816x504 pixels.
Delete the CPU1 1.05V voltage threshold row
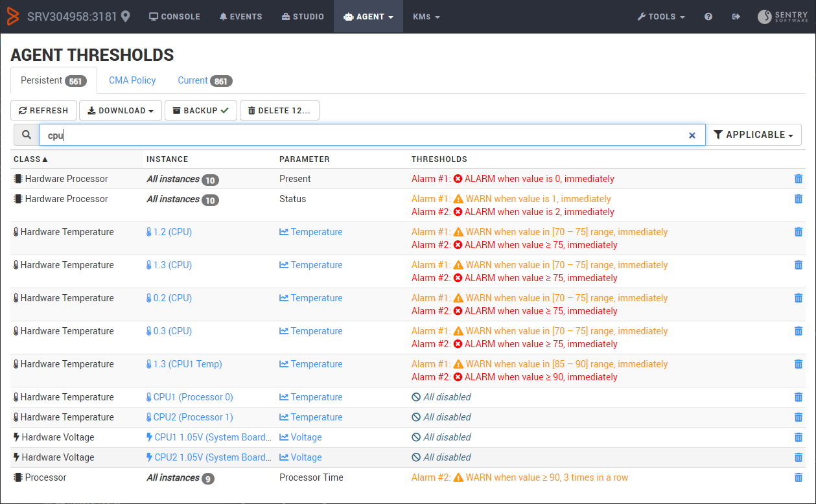[798, 437]
